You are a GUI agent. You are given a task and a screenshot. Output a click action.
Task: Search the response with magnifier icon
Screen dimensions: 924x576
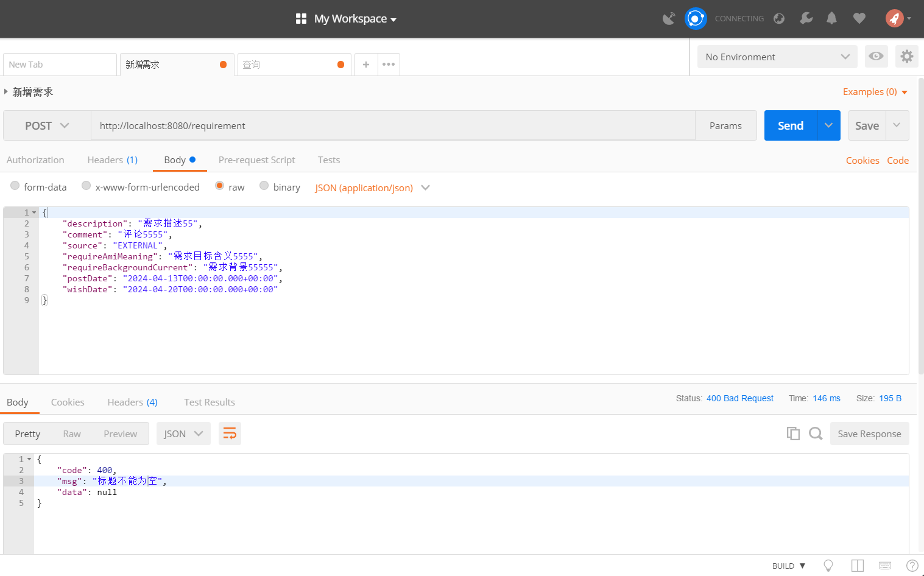tap(816, 434)
